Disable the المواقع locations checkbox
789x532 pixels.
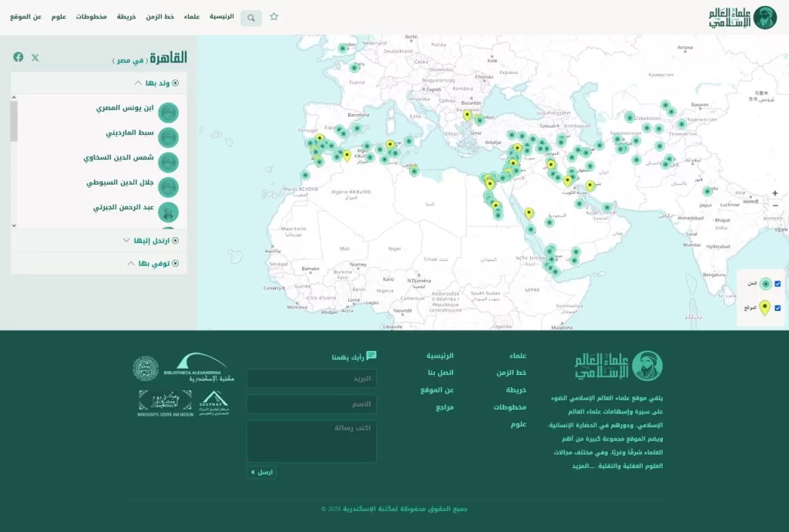coord(777,307)
